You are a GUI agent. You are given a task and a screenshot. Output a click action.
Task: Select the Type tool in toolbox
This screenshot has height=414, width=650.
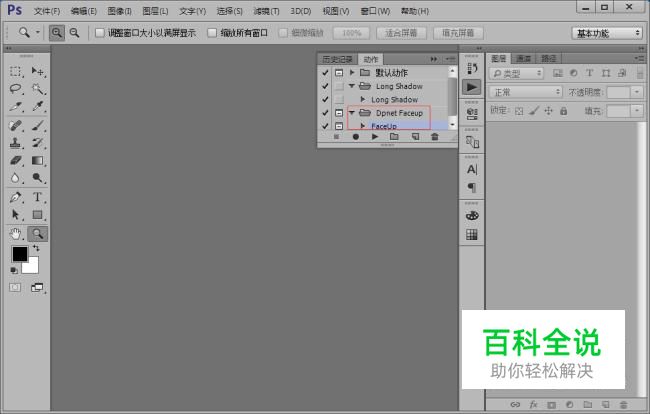[x=38, y=197]
